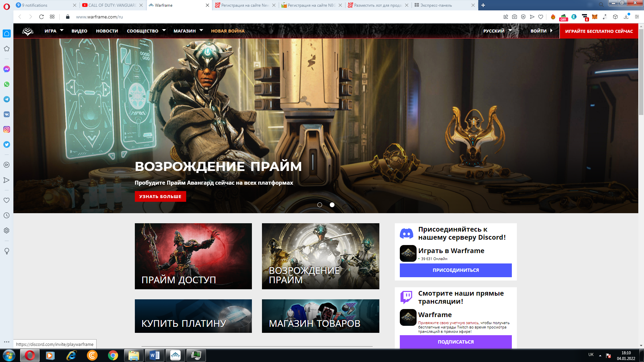Open a new browser tab

483,5
